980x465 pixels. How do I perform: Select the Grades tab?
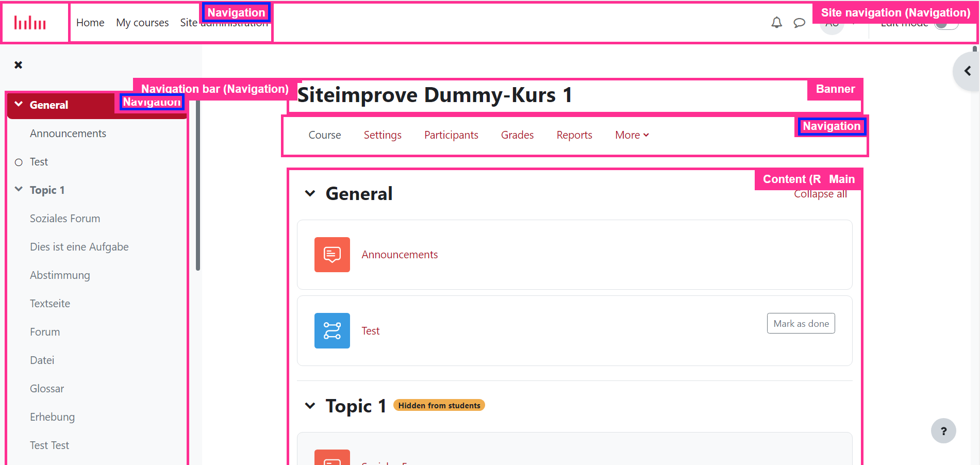517,135
